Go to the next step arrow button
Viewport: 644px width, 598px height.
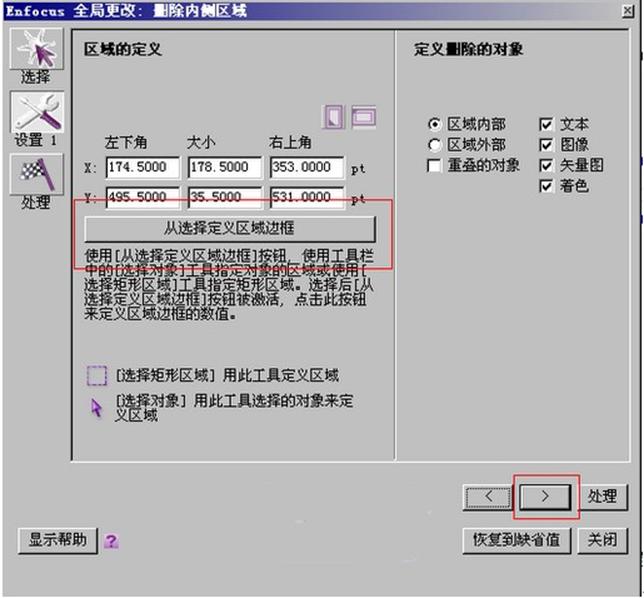click(x=545, y=497)
